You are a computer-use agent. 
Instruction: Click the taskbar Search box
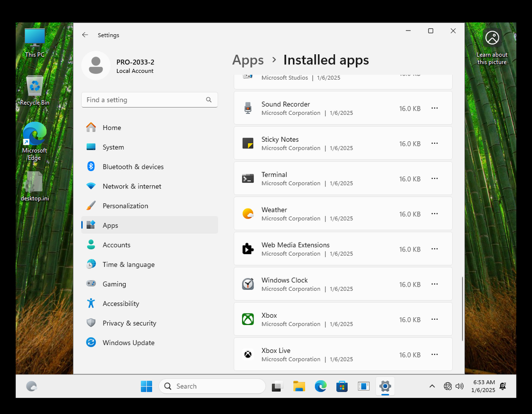click(x=212, y=386)
